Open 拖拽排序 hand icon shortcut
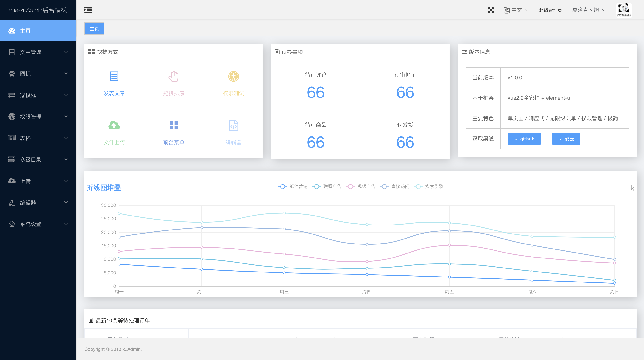The image size is (644, 360). (x=173, y=76)
